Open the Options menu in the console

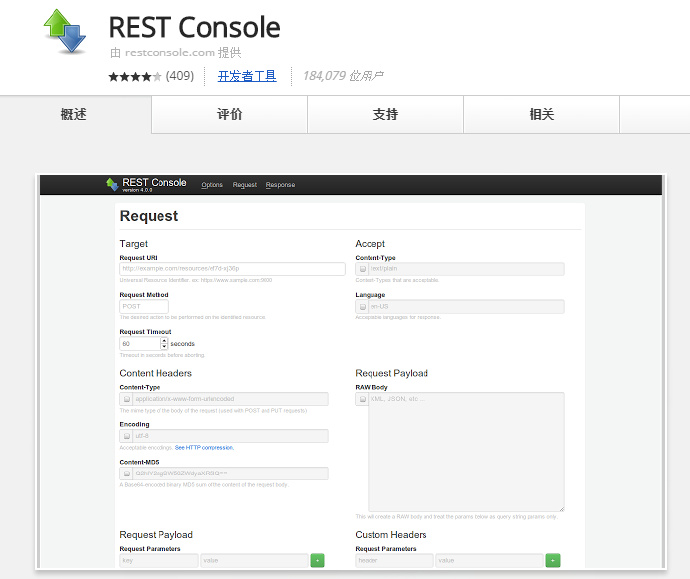[x=212, y=185]
